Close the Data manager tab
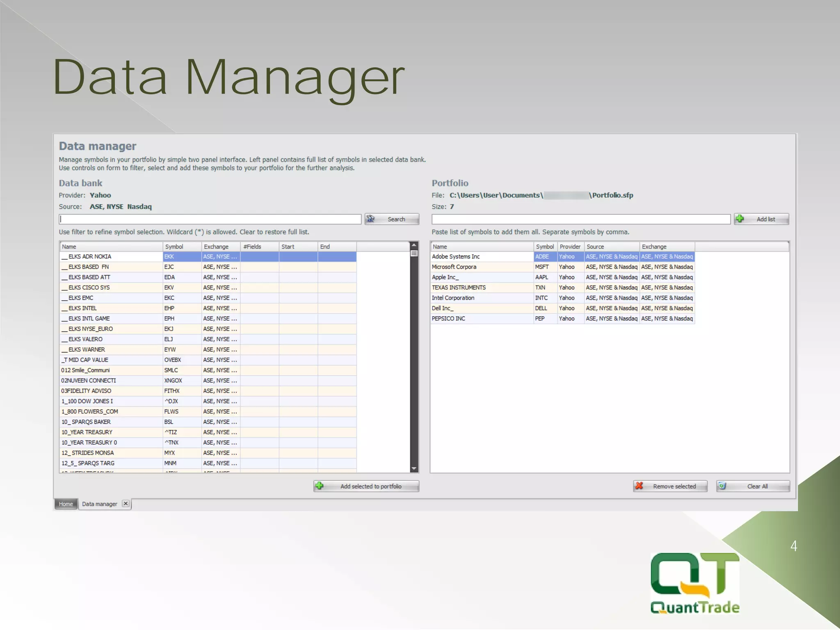 coord(126,503)
